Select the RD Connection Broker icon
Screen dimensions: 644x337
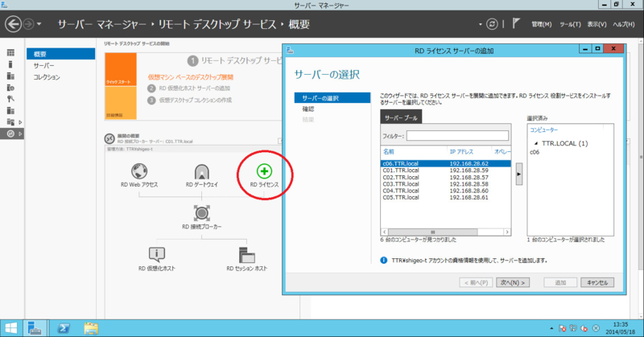(202, 213)
